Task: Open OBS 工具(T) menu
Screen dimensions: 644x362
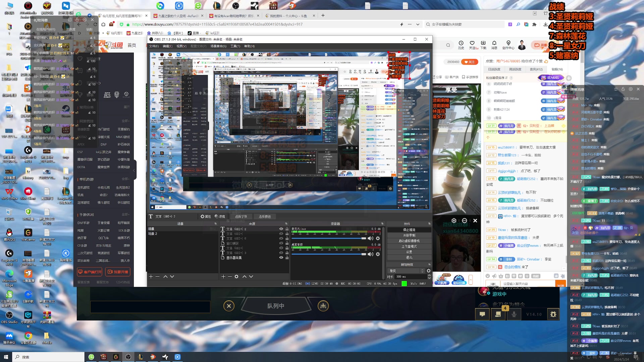Action: tap(235, 46)
